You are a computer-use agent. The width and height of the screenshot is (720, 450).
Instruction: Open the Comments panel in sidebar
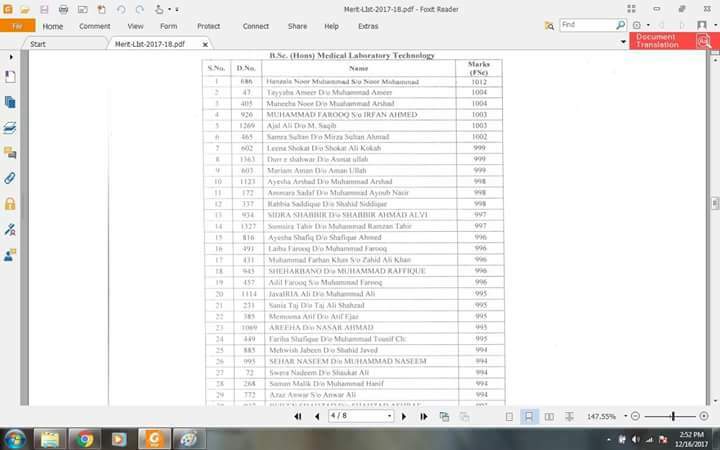coord(10,153)
